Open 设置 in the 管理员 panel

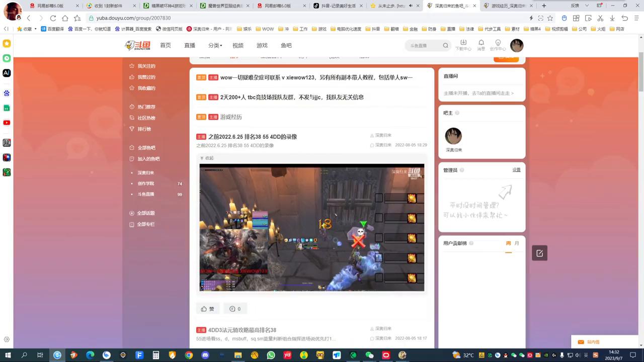pyautogui.click(x=516, y=169)
